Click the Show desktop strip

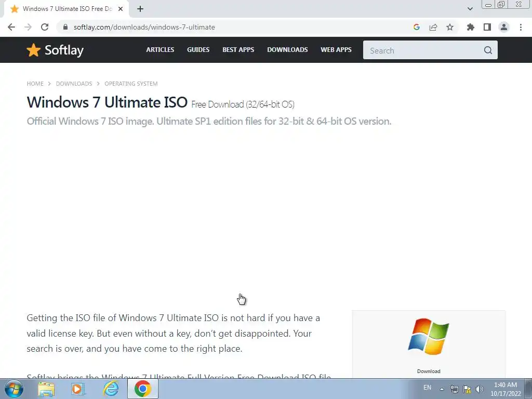pos(528,389)
